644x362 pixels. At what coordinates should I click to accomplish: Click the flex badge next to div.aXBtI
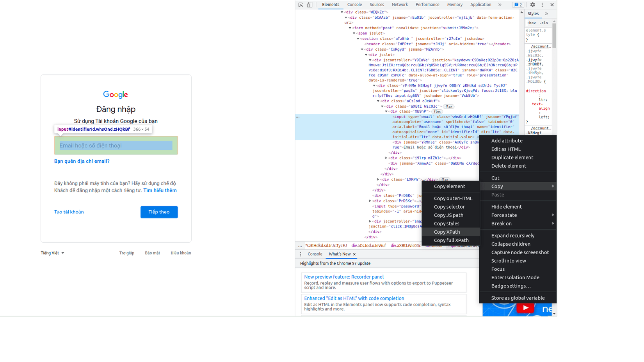pyautogui.click(x=448, y=106)
